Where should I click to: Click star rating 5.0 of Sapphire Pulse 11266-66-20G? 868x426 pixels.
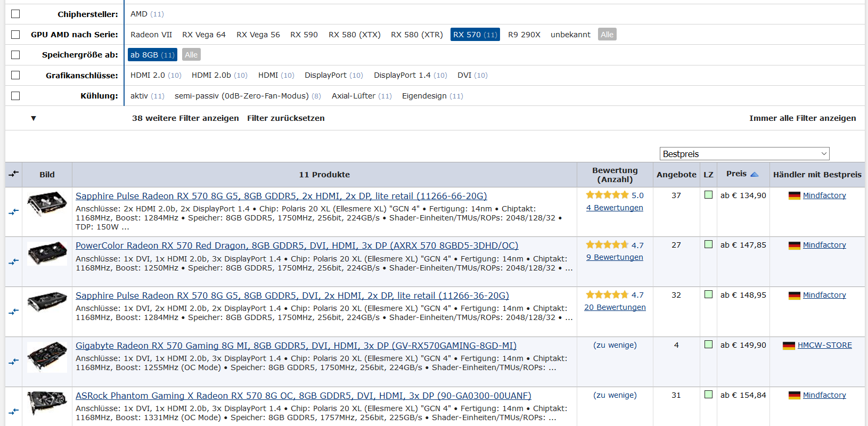[x=607, y=195]
